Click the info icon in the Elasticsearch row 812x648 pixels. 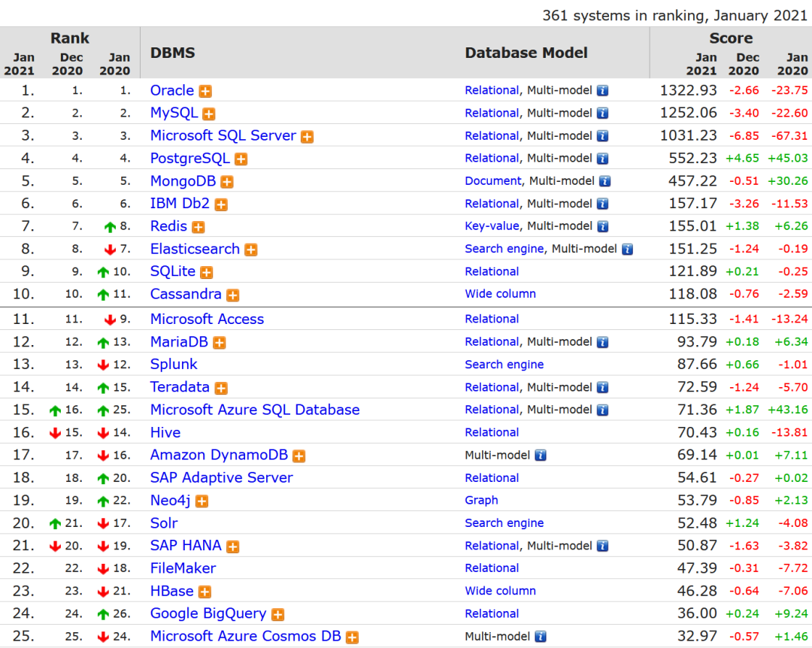pos(627,249)
